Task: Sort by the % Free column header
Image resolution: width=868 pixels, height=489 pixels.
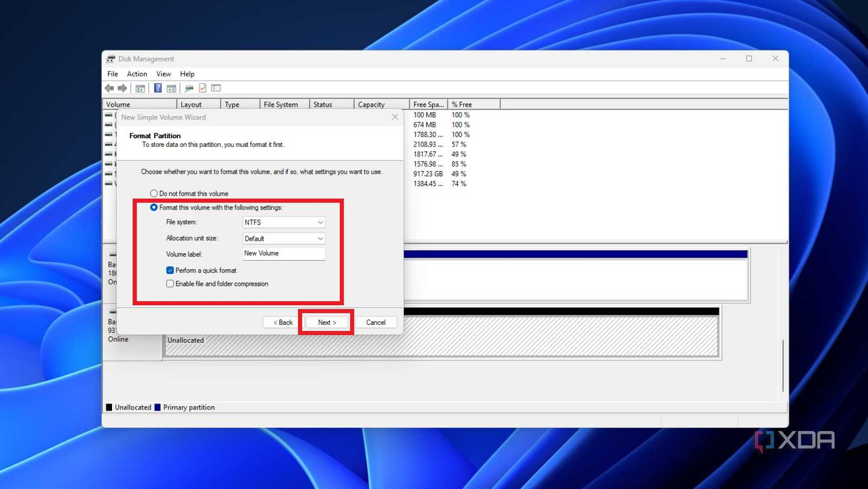Action: pos(473,104)
